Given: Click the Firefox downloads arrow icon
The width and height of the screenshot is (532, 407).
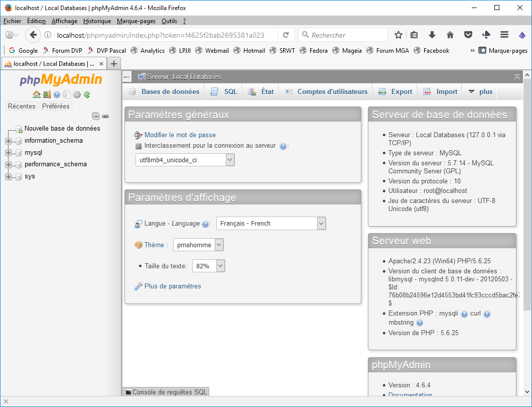Looking at the screenshot, I should click(x=432, y=35).
